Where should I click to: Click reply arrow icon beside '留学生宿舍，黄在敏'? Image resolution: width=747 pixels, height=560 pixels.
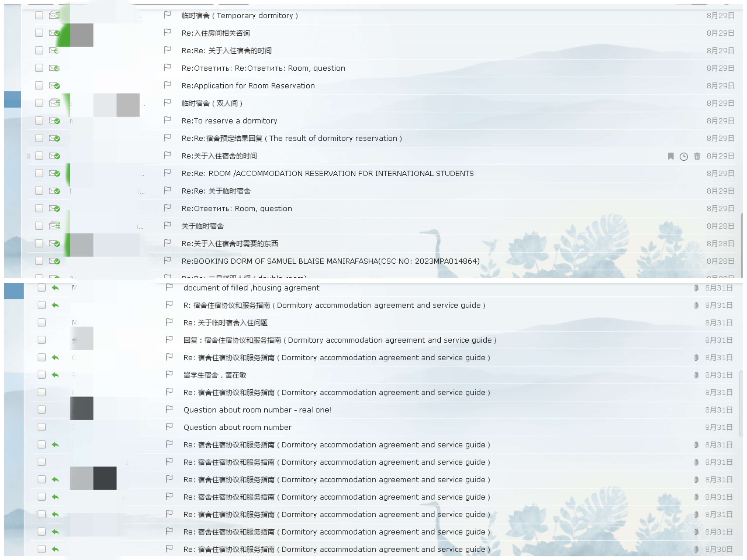pos(55,375)
